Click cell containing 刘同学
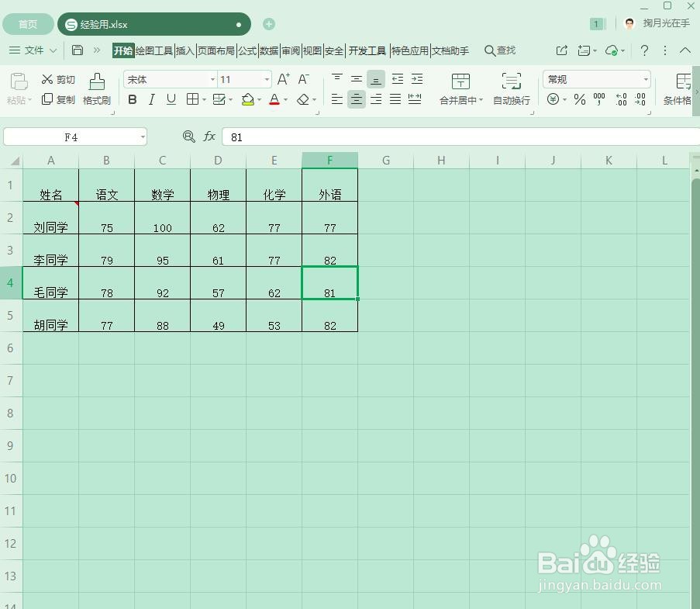The height and width of the screenshot is (609, 700). click(x=51, y=218)
